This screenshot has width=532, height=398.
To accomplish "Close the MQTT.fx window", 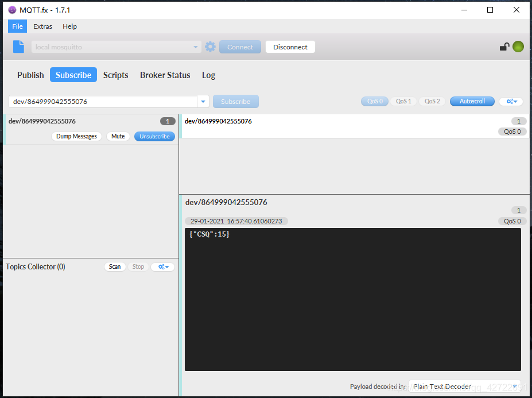I will pyautogui.click(x=517, y=10).
